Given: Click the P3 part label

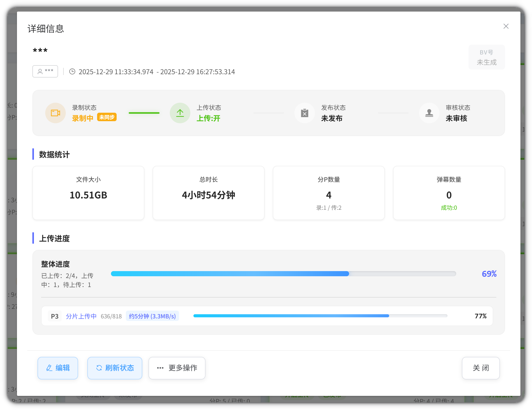Looking at the screenshot, I should coord(54,316).
